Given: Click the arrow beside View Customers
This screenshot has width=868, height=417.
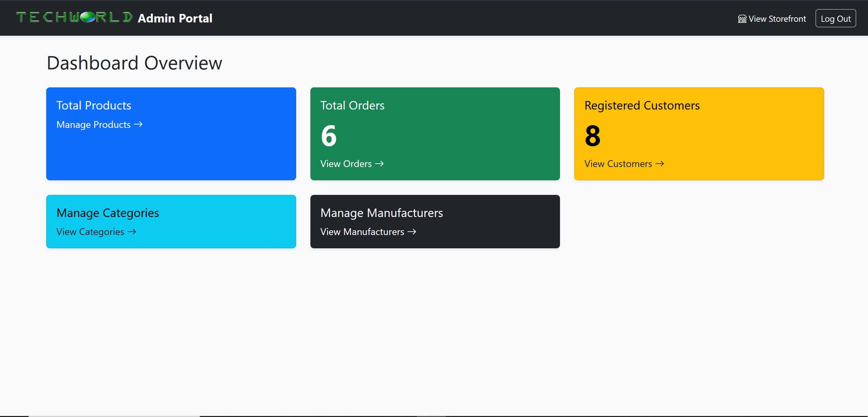Looking at the screenshot, I should click(660, 164).
